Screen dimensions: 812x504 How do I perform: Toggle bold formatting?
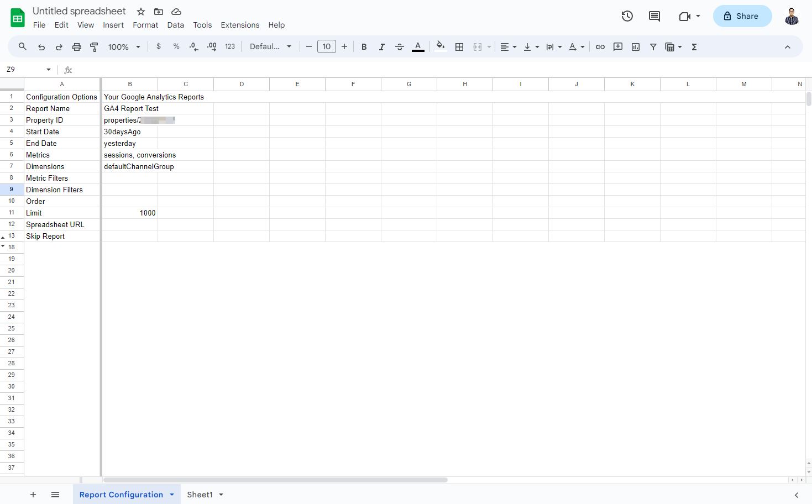coord(364,47)
